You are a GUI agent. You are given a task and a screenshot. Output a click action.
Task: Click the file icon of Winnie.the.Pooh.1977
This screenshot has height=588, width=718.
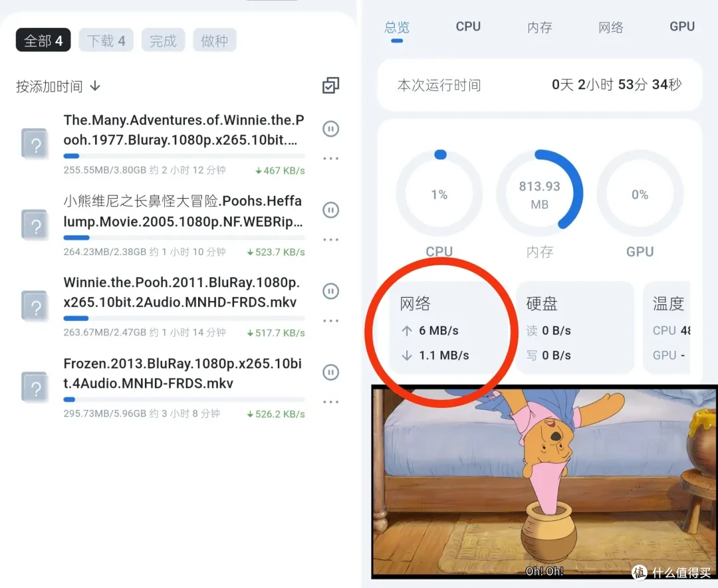[35, 144]
